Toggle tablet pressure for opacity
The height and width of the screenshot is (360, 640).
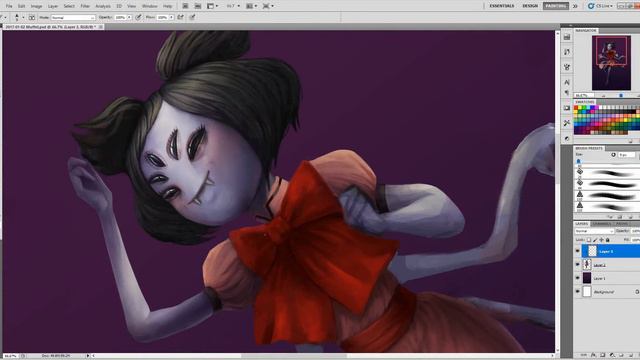139,18
